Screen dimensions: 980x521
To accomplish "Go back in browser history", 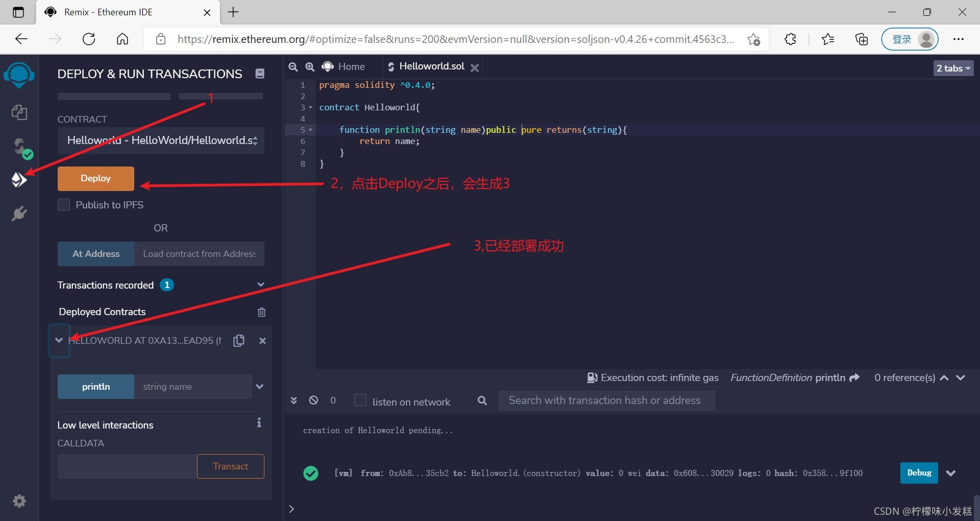I will pos(21,39).
